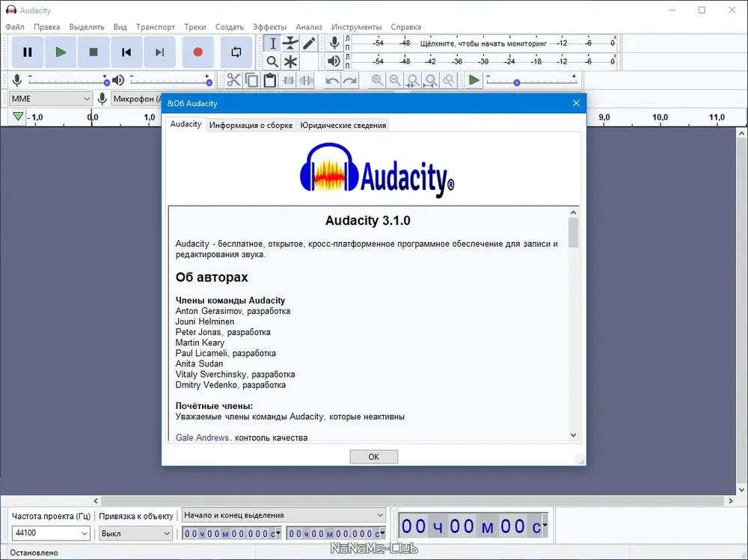Open the Gale Andrews link
This screenshot has width=748, height=560.
point(202,437)
